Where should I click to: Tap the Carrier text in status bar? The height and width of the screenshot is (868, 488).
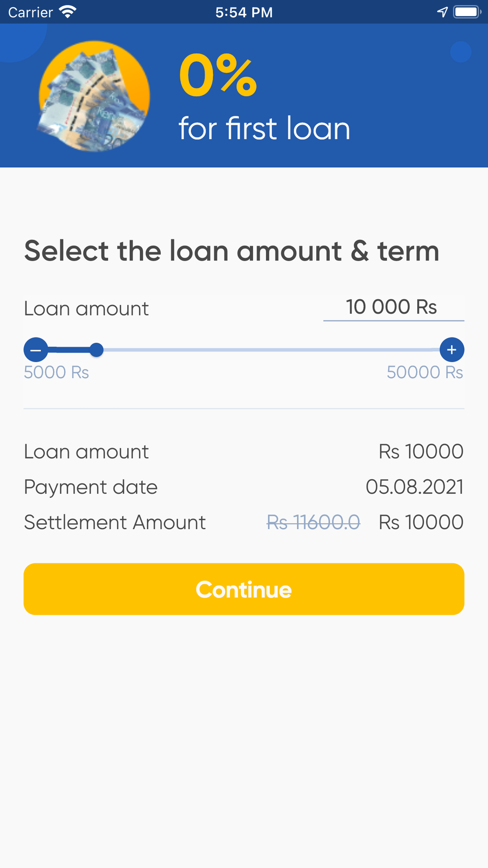pyautogui.click(x=31, y=12)
